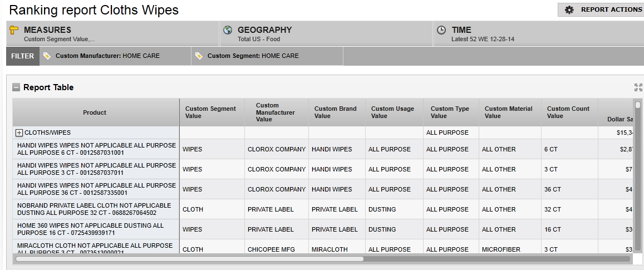
Task: Click the Geography globe icon
Action: tap(228, 30)
